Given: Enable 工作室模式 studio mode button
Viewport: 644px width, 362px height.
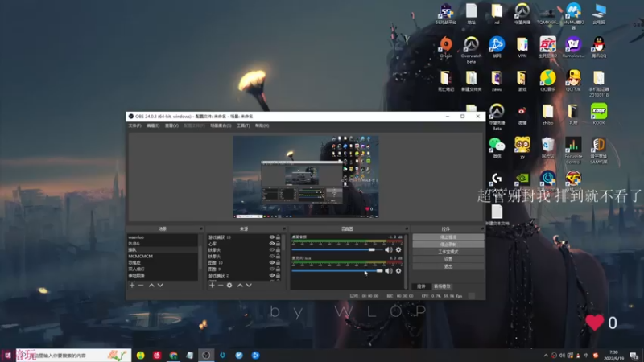Looking at the screenshot, I should [x=448, y=252].
